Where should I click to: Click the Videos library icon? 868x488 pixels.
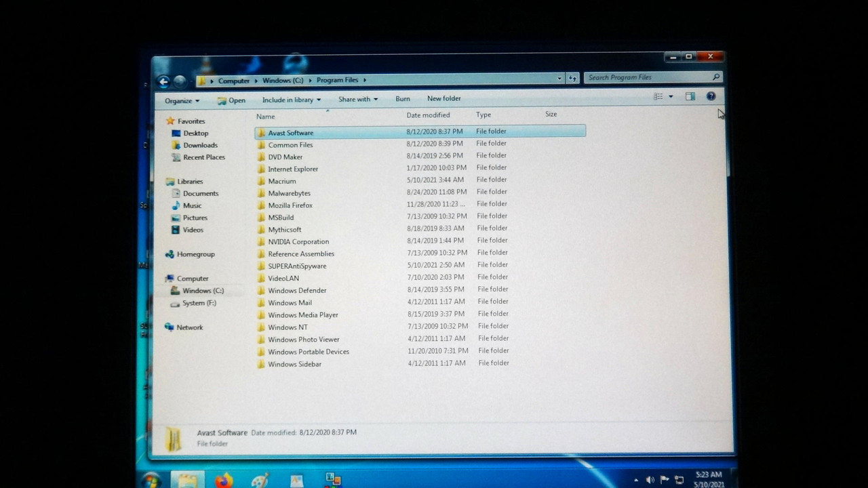pyautogui.click(x=176, y=230)
